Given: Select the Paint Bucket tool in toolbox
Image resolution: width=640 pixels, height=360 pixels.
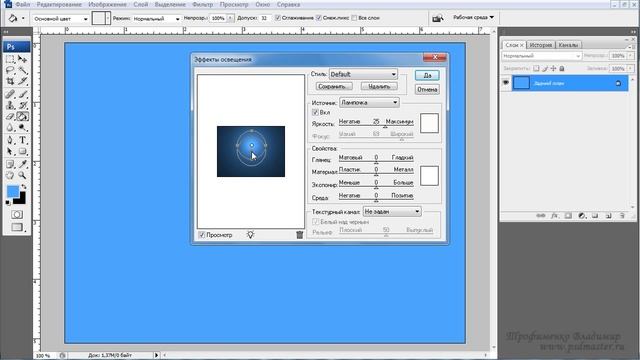Looking at the screenshot, I should pos(22,117).
